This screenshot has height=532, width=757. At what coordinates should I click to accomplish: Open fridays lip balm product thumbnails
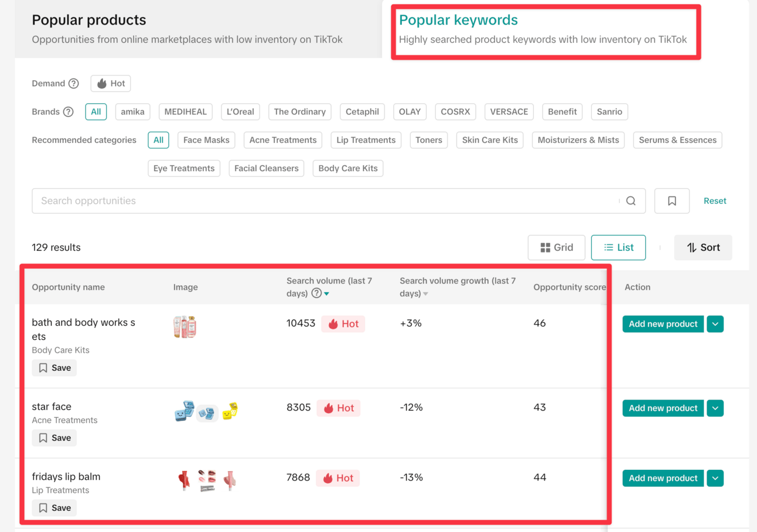(x=206, y=480)
